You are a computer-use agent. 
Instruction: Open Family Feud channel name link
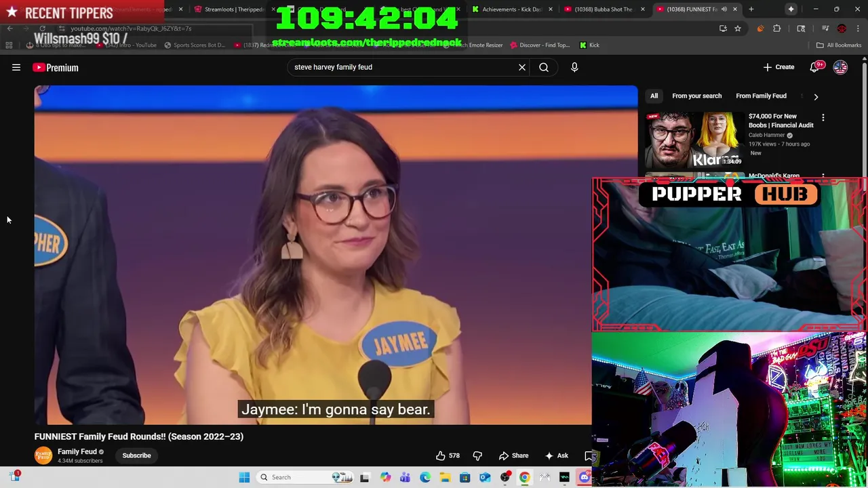77,451
